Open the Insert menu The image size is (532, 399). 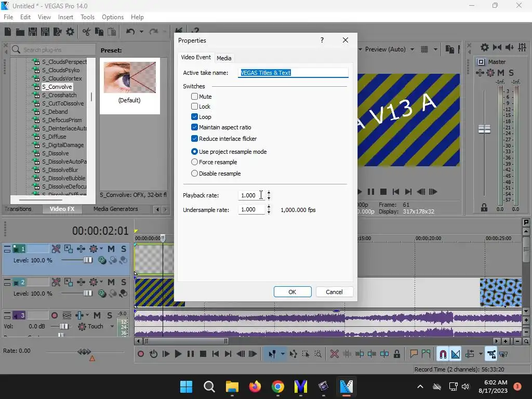coord(65,17)
